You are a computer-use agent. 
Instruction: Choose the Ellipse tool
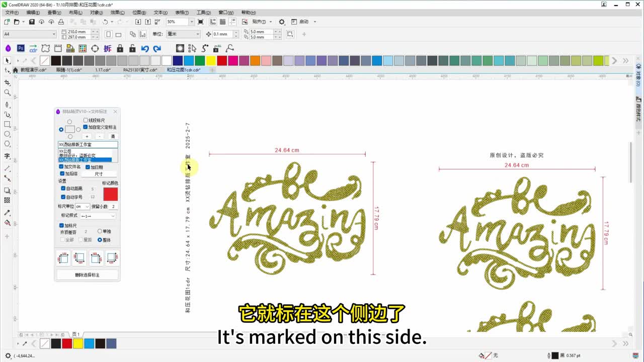tap(7, 134)
